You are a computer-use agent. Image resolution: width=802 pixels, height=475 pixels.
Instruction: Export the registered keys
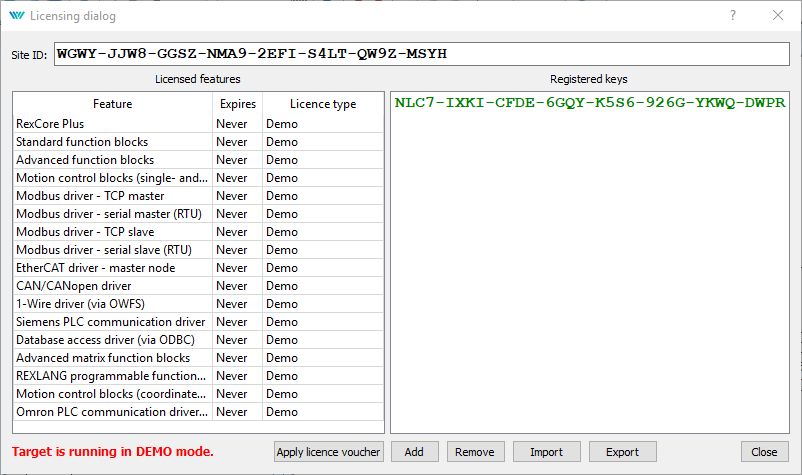pos(622,452)
